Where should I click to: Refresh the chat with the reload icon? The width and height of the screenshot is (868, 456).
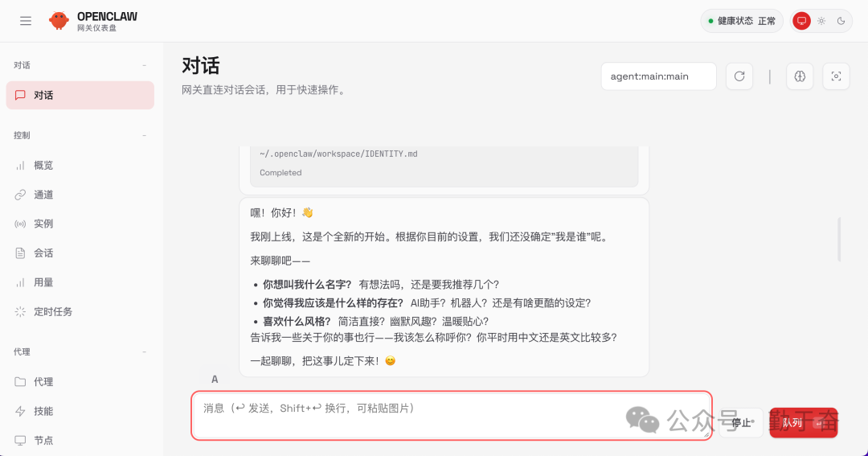coord(739,76)
